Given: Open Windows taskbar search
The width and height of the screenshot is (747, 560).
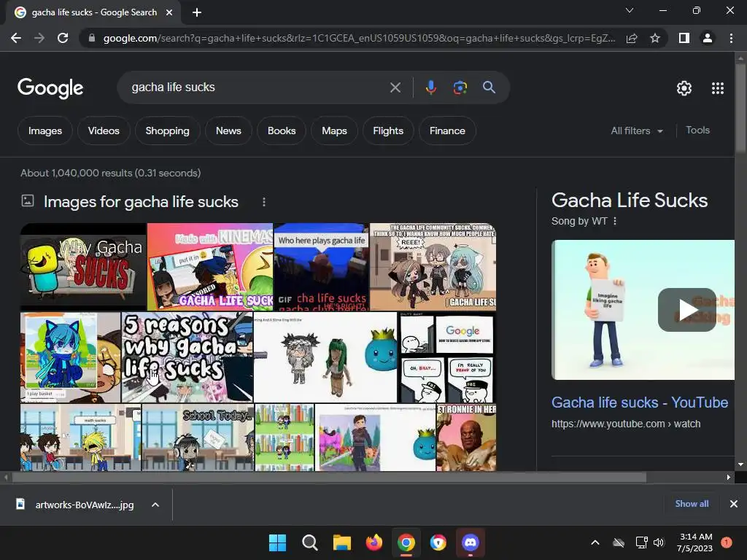Looking at the screenshot, I should pos(309,542).
